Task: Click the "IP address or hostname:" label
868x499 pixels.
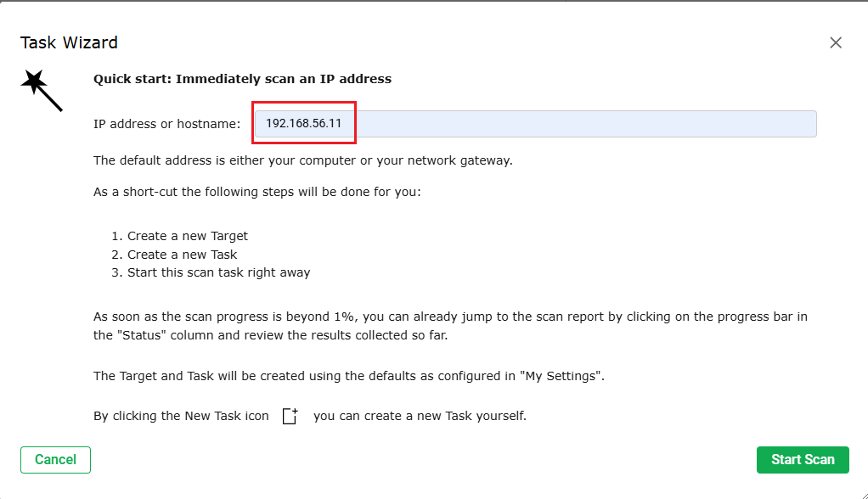Action: 166,124
